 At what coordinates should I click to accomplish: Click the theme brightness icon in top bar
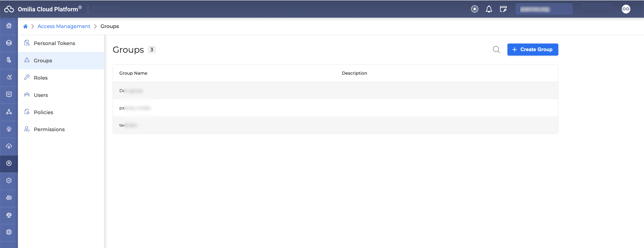[474, 9]
